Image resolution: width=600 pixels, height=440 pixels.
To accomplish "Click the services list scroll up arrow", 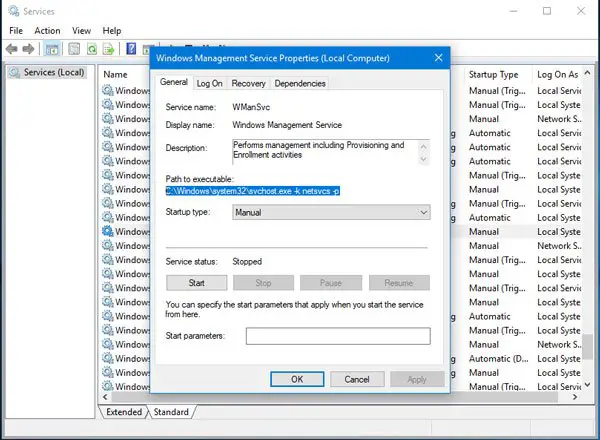I will pos(588,73).
